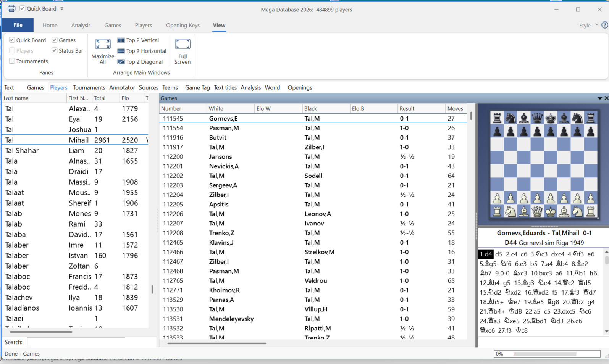Sort games by Result column header

tap(421, 108)
